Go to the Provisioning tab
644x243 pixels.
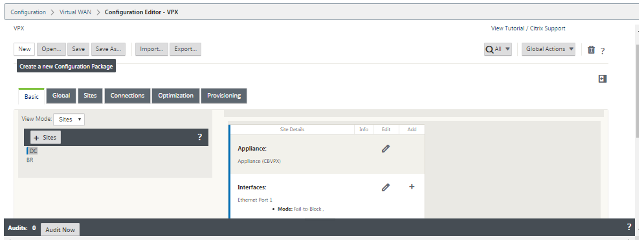pyautogui.click(x=224, y=96)
